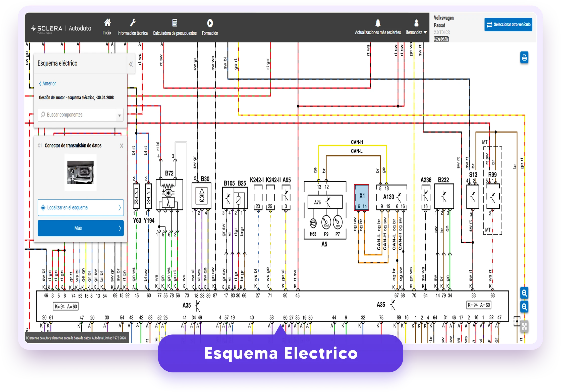Select the highlighted X1 component in diagram

[x=362, y=197]
